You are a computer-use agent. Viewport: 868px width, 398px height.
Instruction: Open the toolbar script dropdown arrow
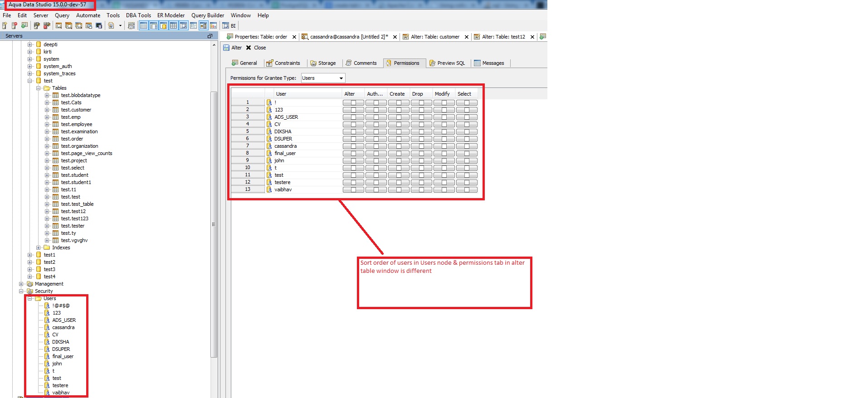click(120, 26)
